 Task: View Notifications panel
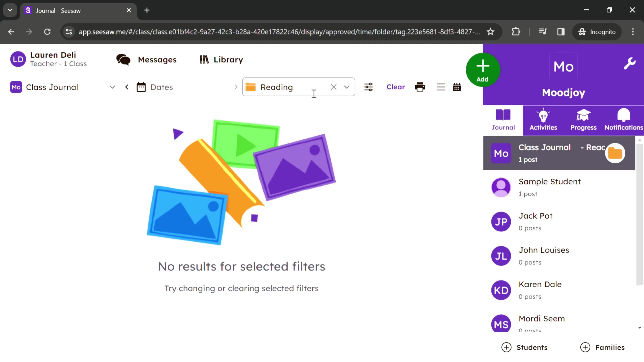624,119
